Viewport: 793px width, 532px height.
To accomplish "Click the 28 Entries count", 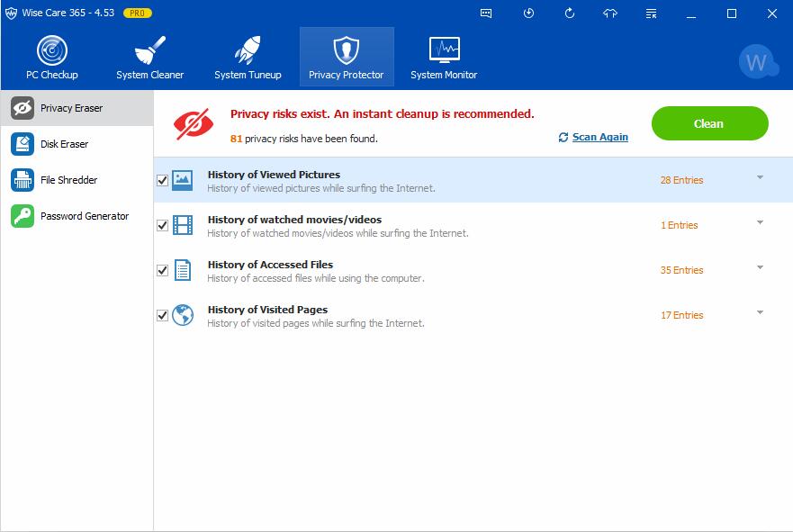I will click(x=681, y=180).
